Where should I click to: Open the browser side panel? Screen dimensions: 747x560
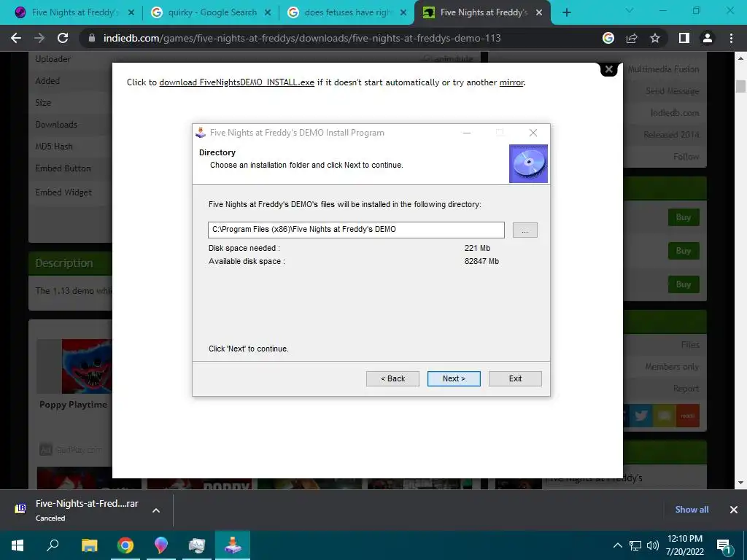click(x=684, y=38)
